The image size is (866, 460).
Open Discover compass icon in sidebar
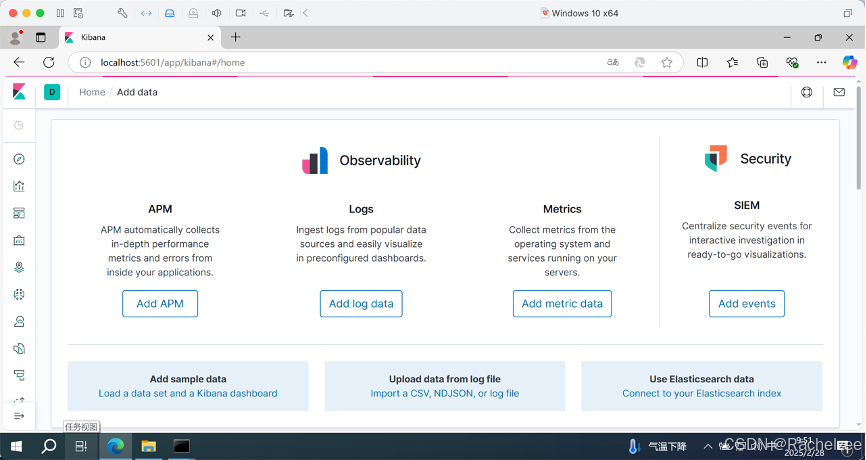pyautogui.click(x=19, y=159)
